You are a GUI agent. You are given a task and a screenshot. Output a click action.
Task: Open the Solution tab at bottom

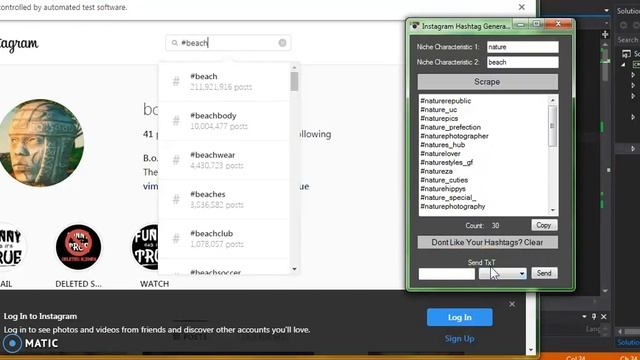(628, 342)
